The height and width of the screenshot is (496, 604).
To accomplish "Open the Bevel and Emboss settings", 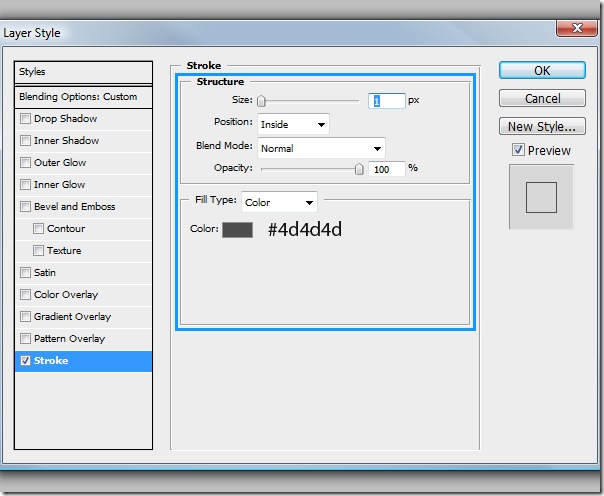I will (x=74, y=207).
